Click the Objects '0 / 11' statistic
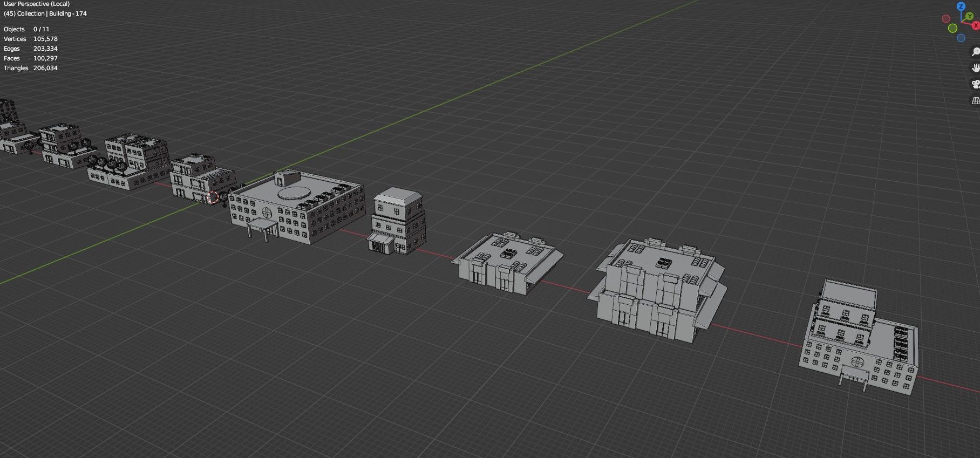This screenshot has height=458, width=980. click(41, 29)
